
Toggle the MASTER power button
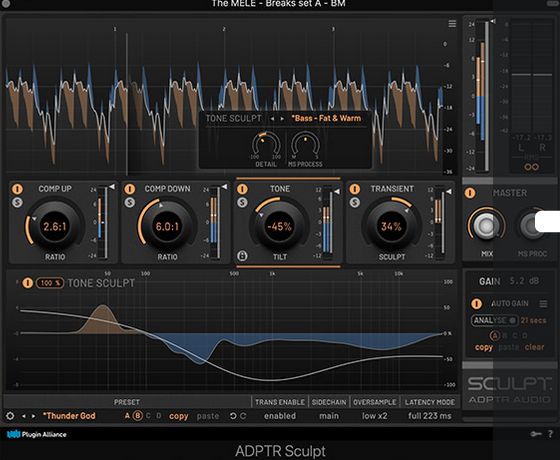tap(470, 193)
